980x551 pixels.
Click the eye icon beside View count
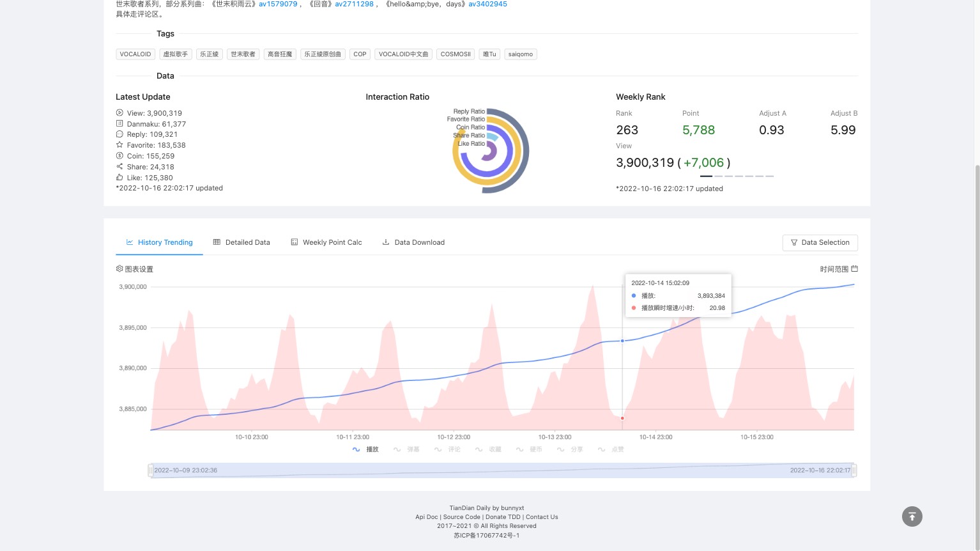(119, 113)
